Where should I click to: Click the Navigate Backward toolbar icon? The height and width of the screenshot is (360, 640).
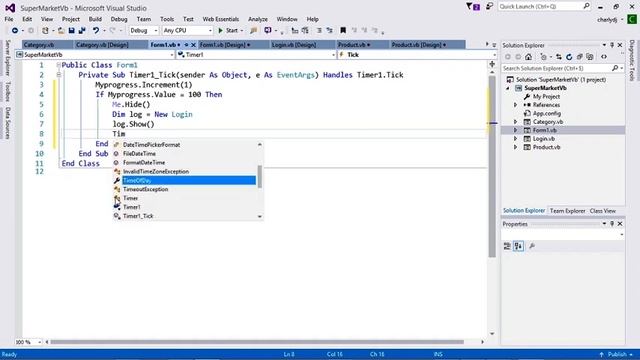[15, 31]
